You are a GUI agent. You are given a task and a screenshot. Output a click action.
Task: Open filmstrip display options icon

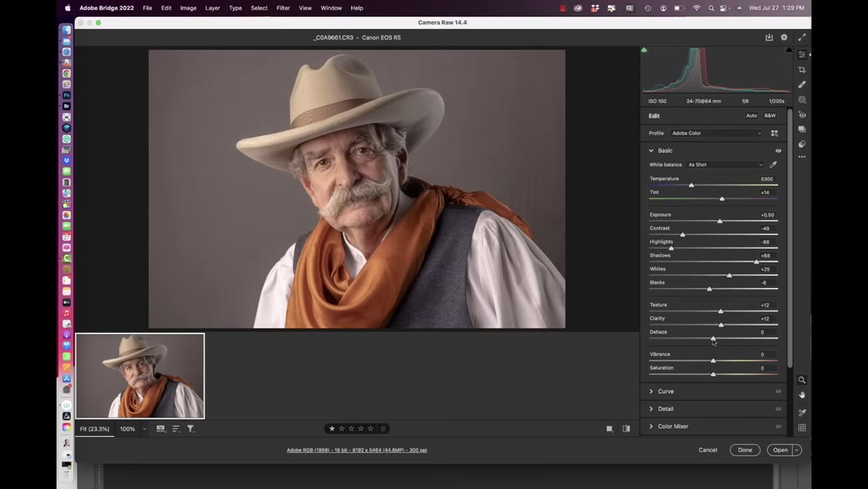tap(161, 429)
